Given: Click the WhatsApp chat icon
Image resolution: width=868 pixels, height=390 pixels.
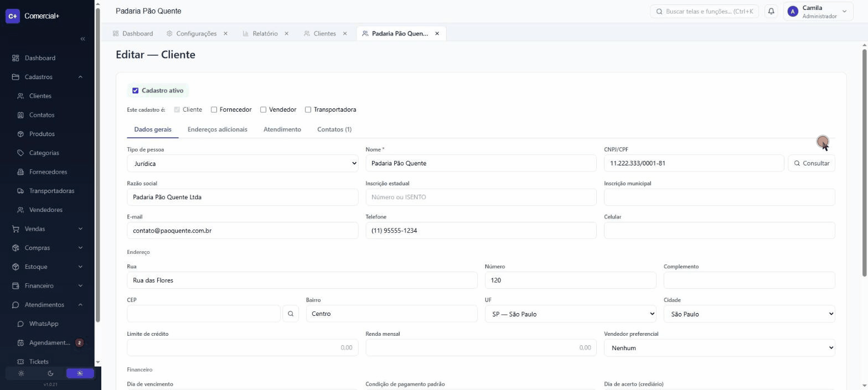Looking at the screenshot, I should (x=20, y=324).
